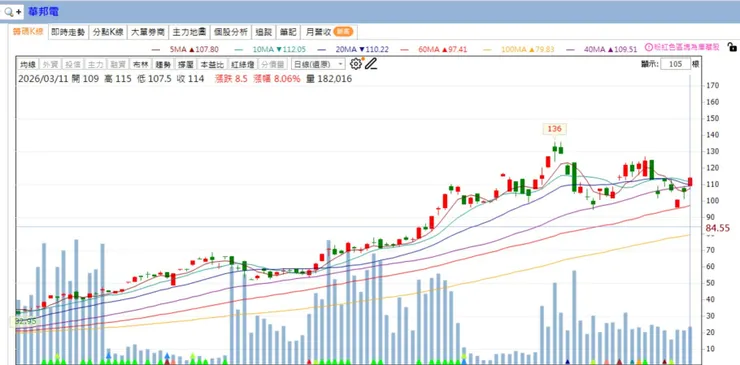Click the 105 display bars input field
The width and height of the screenshot is (740, 365).
675,64
